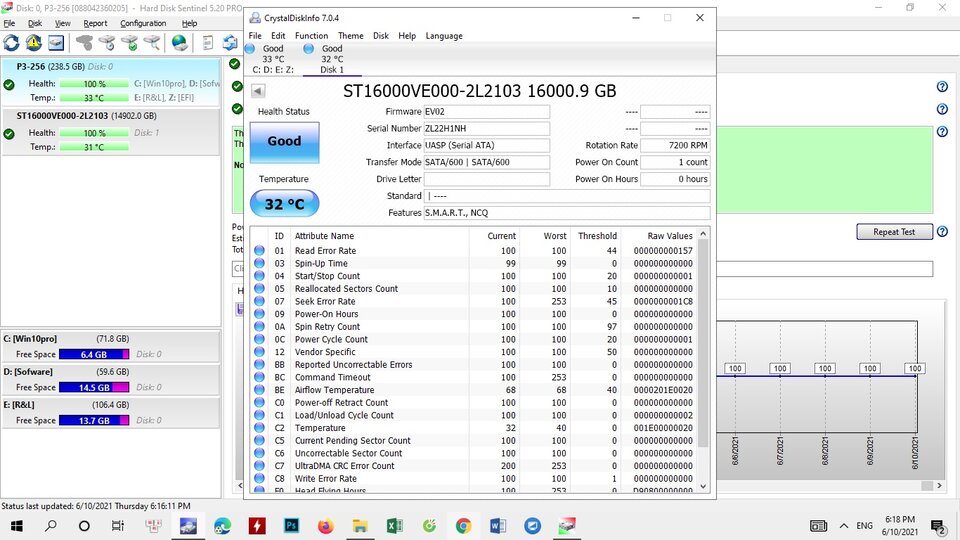Click the topmost help question mark in Hard Disk Sentinel
Viewport: 960px width, 540px height.
942,87
